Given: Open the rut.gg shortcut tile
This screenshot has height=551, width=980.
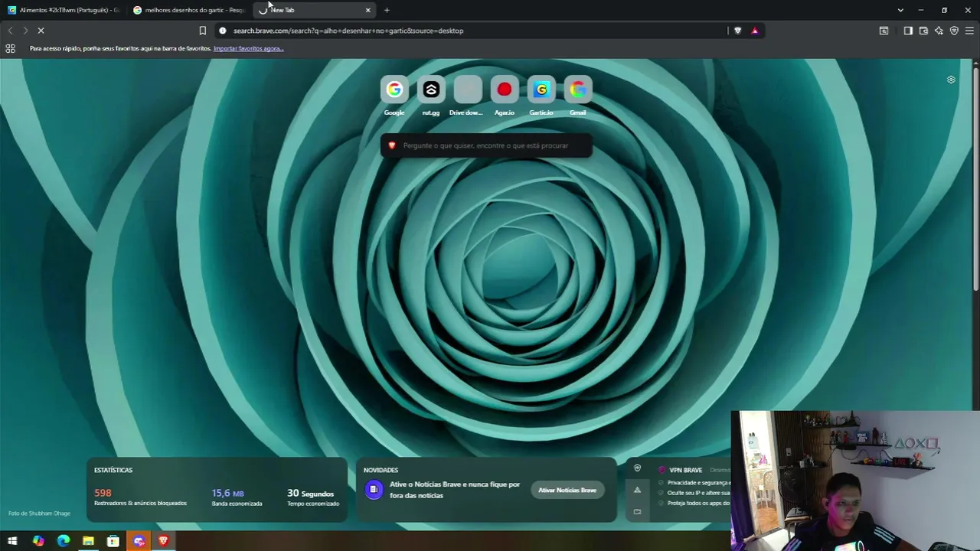Looking at the screenshot, I should [431, 90].
